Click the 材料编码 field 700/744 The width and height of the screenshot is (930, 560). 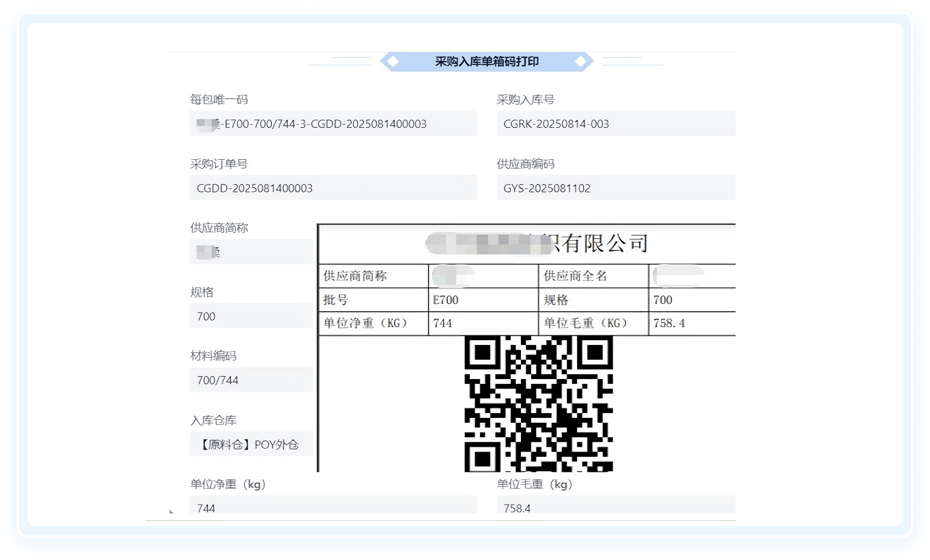click(251, 380)
